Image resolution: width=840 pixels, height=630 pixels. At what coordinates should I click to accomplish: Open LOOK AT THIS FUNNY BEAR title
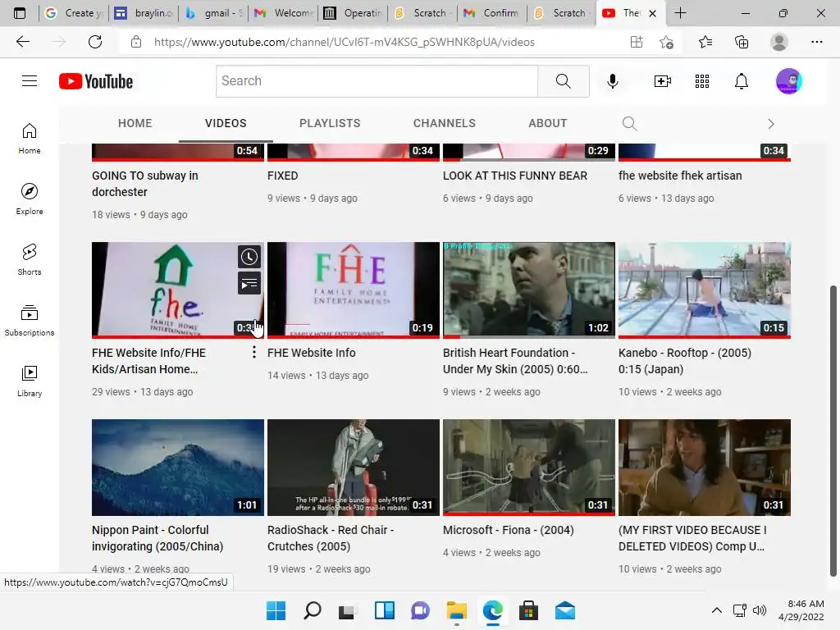(x=515, y=176)
